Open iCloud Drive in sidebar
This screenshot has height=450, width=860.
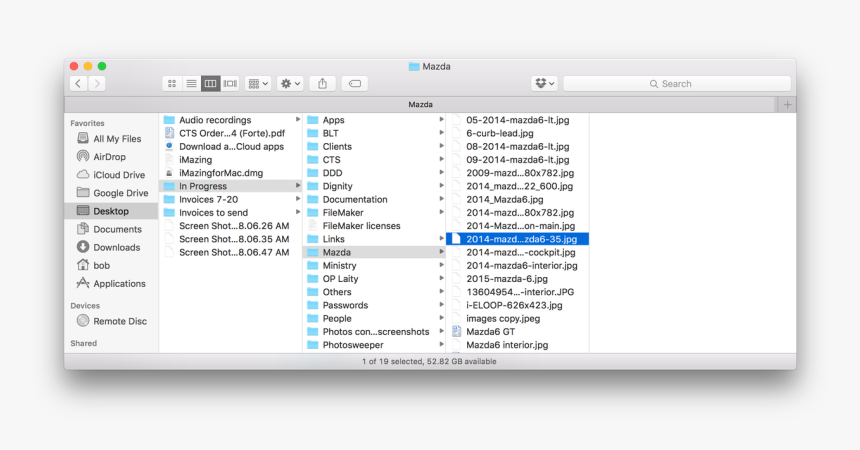(111, 175)
